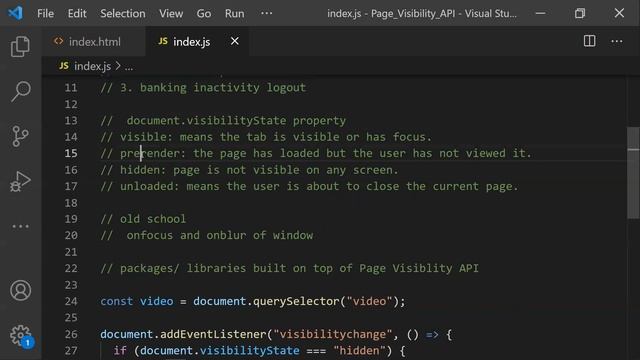Open the Manage gear menu
The height and width of the screenshot is (360, 640).
[x=21, y=336]
